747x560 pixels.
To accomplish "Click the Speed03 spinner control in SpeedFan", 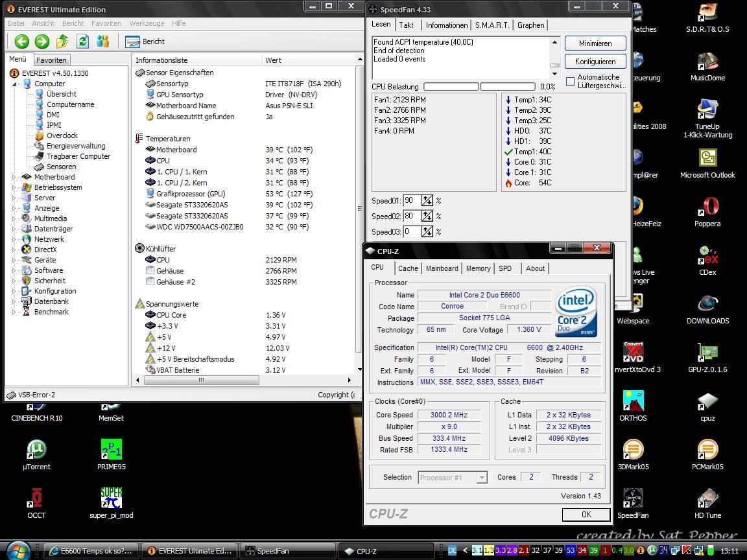I will pos(427,232).
